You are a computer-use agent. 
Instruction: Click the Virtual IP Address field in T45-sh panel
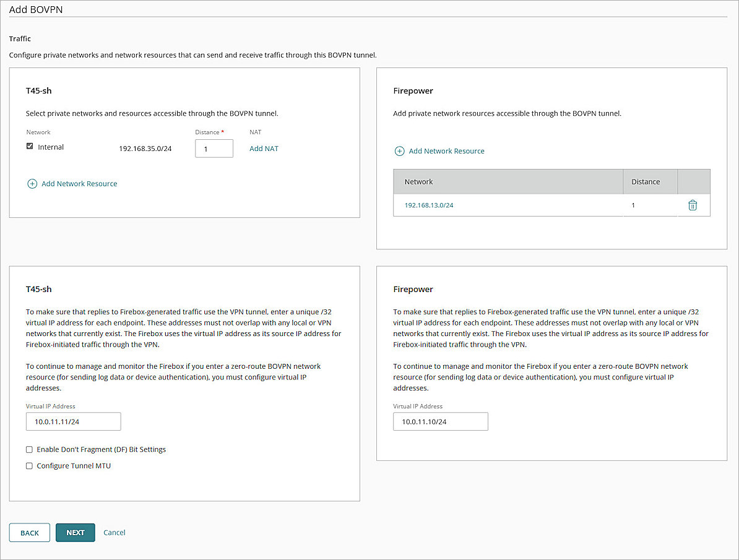[73, 421]
